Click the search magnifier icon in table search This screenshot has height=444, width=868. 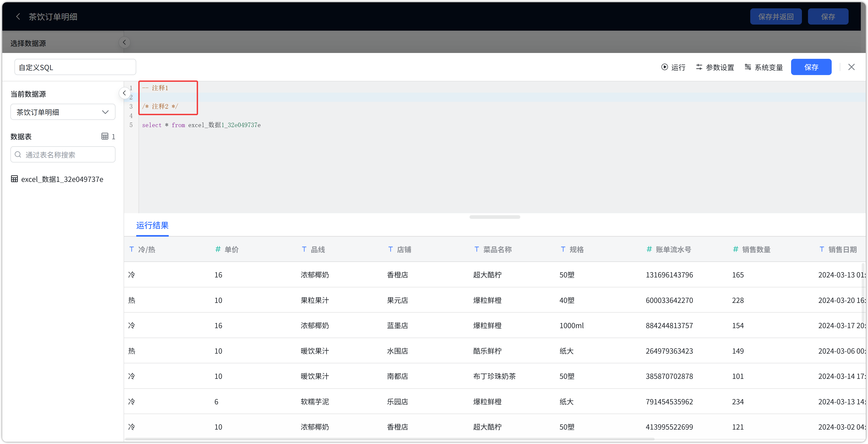coord(18,155)
